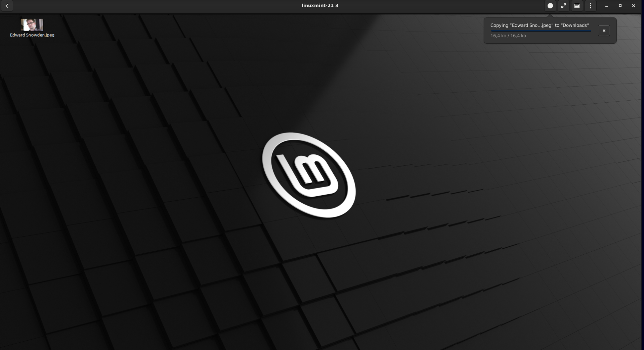Maximize the linuxmint-21 3 window
644x350 pixels.
click(620, 6)
